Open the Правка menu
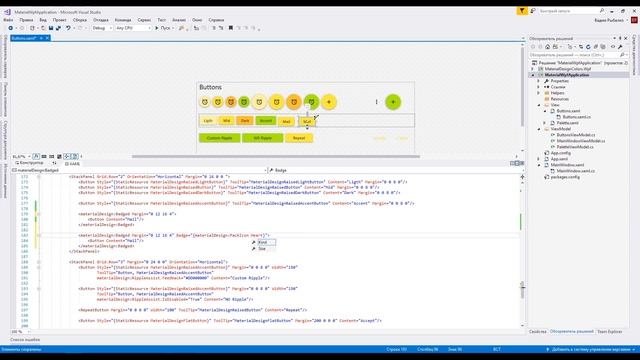The height and width of the screenshot is (360, 640). [x=26, y=20]
